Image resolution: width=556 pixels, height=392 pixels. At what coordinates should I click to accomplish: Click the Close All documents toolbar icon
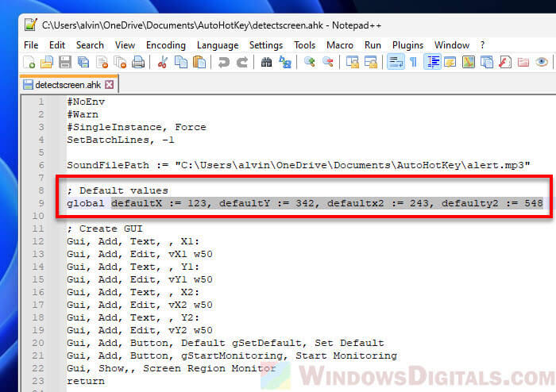click(120, 63)
